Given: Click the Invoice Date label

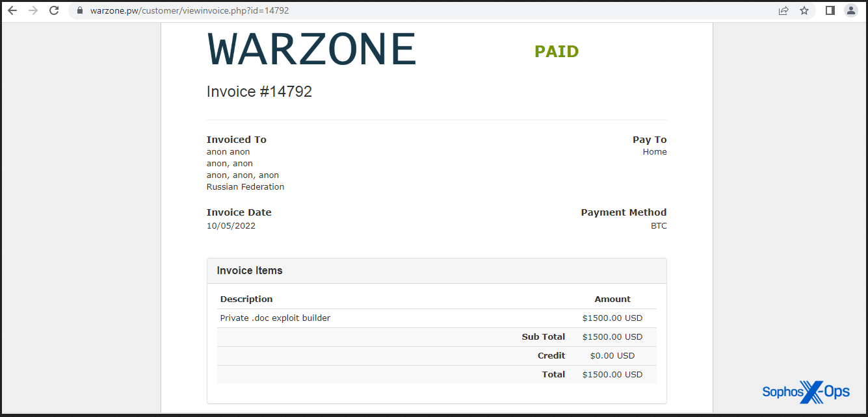Looking at the screenshot, I should click(x=239, y=212).
